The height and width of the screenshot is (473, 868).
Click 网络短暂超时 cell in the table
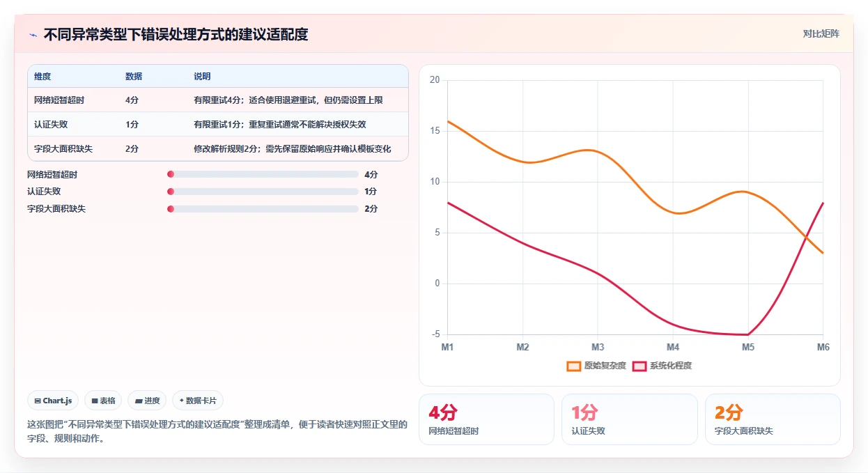(59, 100)
